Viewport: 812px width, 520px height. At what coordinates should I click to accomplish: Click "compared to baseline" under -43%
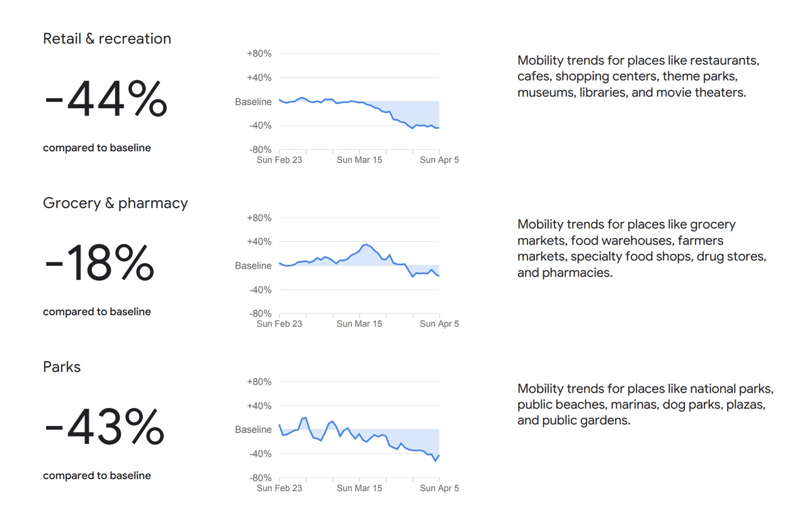point(97,476)
